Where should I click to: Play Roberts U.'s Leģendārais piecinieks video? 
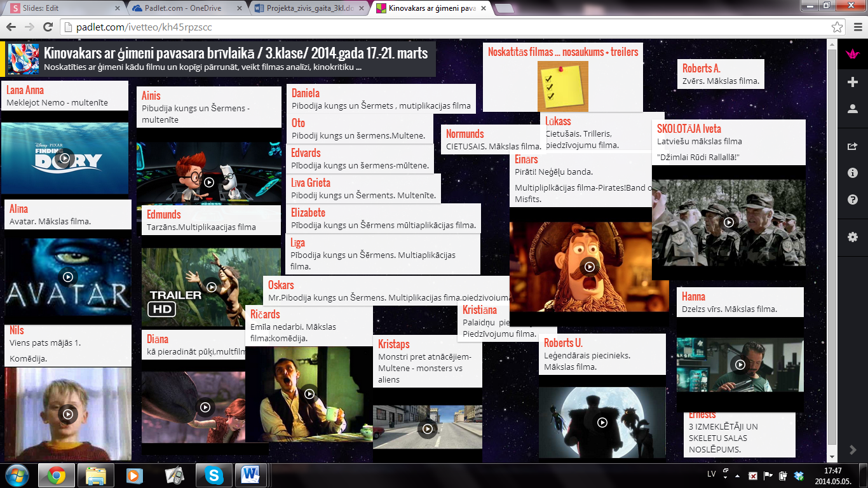602,423
